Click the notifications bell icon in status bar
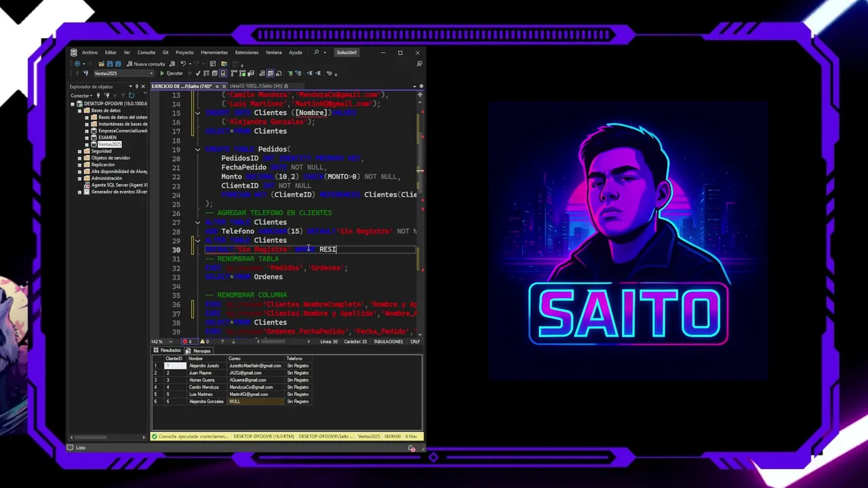Image resolution: width=868 pixels, height=488 pixels. 412,448
